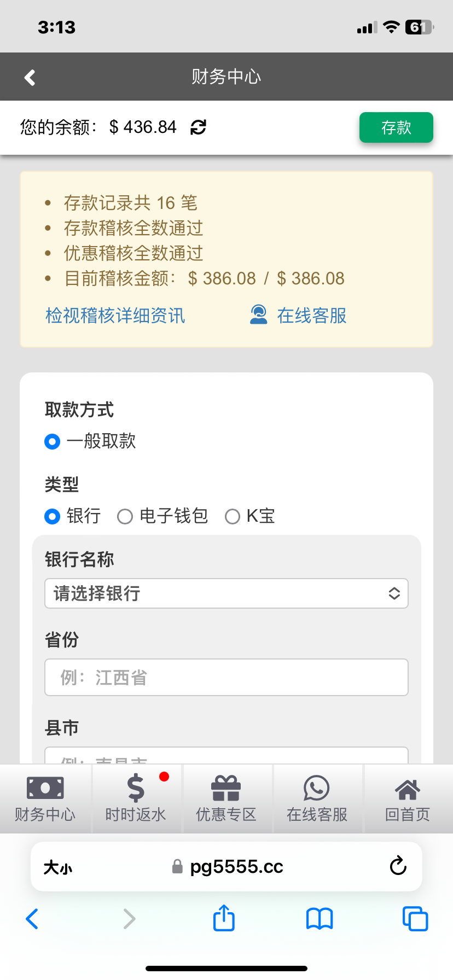The height and width of the screenshot is (980, 453).
Task: Select 一般取款 withdrawal method
Action: [53, 441]
